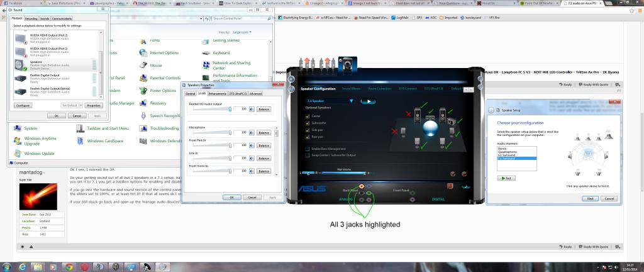This screenshot has height=272, width=644.
Task: Click the top-right speaker in Speaker Setup diagram
Action: click(609, 135)
